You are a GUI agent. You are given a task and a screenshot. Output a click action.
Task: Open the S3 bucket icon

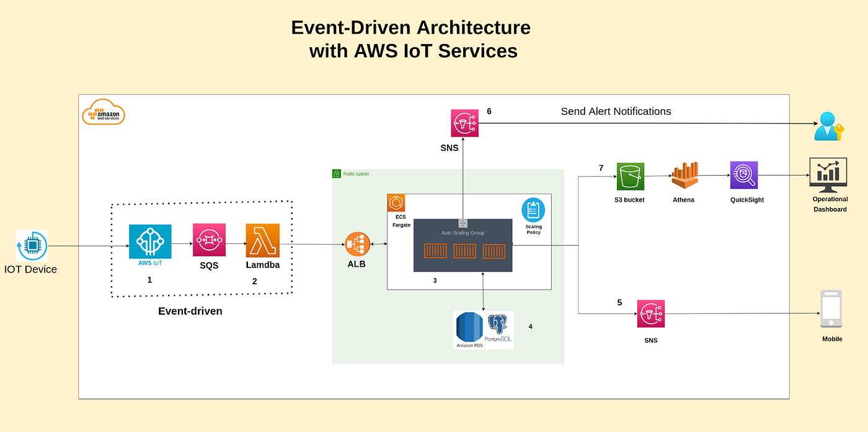[x=630, y=176]
